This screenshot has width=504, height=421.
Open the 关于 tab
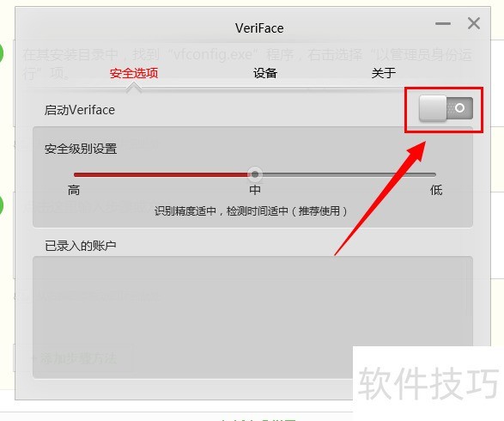tap(384, 73)
